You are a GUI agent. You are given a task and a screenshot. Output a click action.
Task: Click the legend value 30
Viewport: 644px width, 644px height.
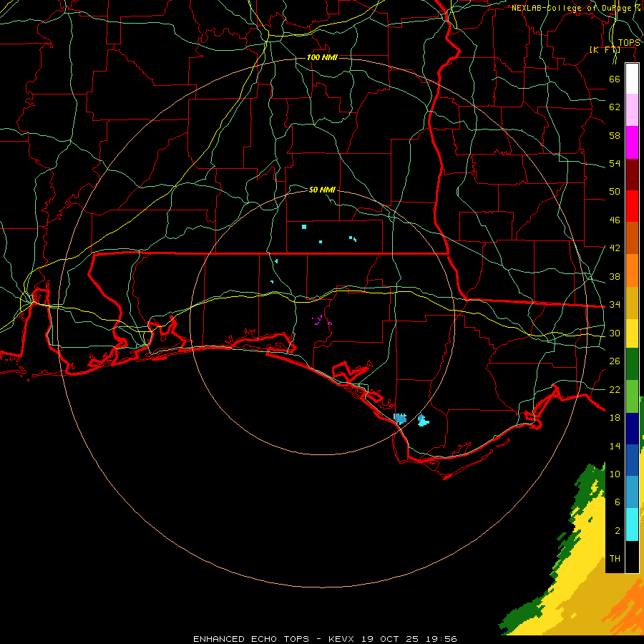615,333
